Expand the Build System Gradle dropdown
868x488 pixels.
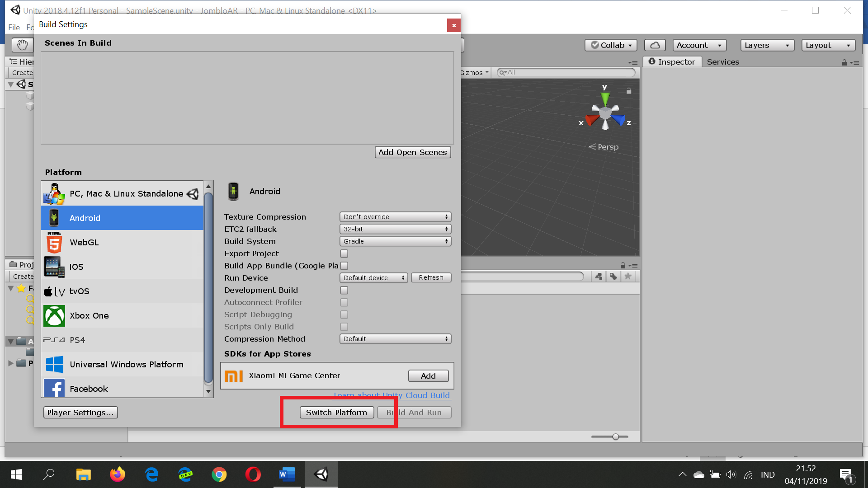(x=395, y=241)
